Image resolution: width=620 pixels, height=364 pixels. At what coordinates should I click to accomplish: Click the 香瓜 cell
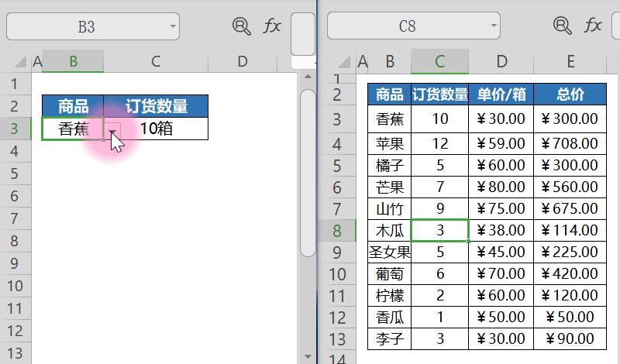pyautogui.click(x=390, y=318)
